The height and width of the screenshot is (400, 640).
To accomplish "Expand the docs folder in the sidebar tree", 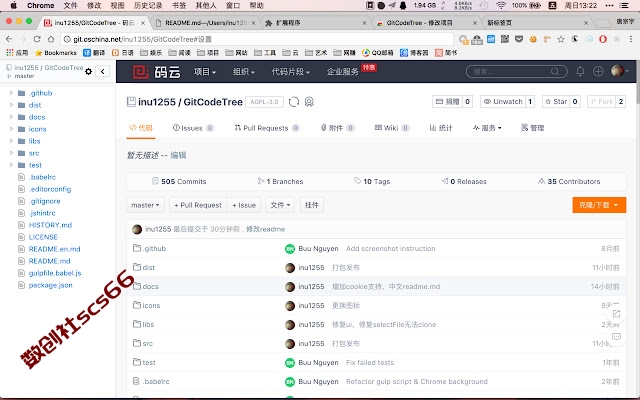I will tap(11, 117).
